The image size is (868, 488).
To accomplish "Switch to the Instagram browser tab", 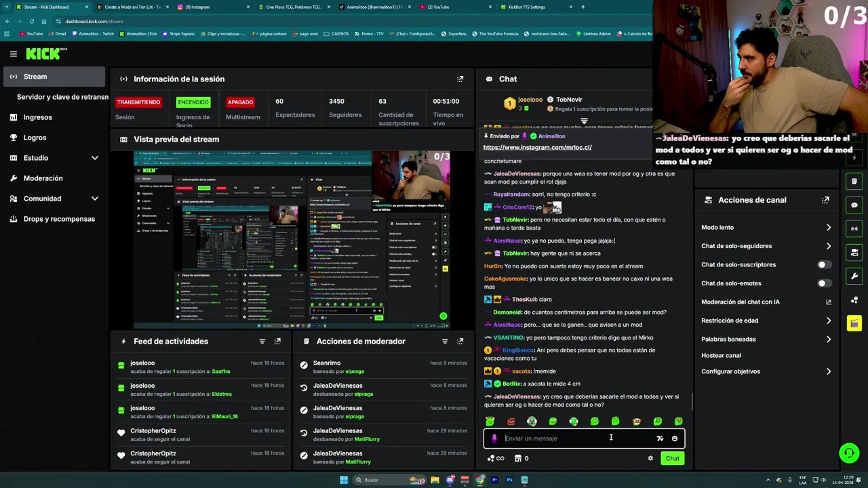I will point(214,7).
